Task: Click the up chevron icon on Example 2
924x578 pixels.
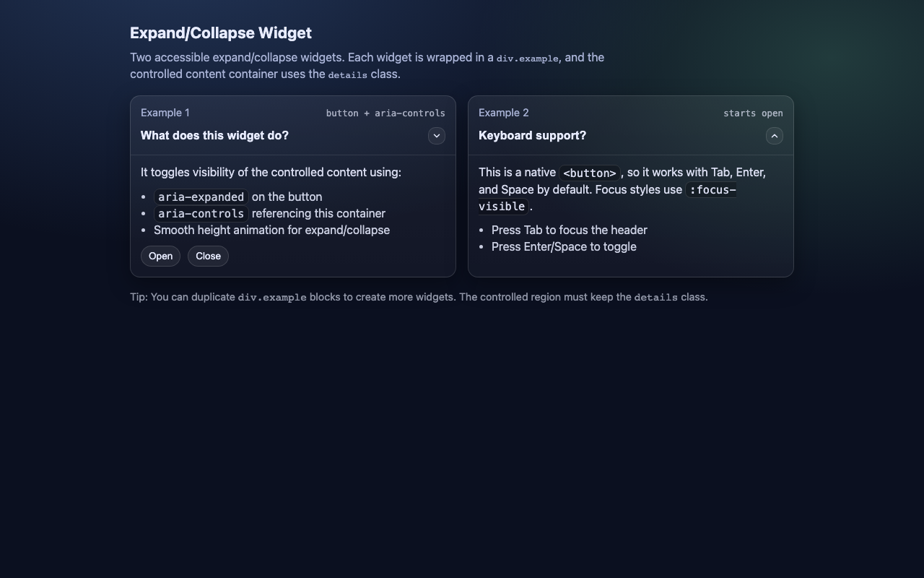Action: pyautogui.click(x=775, y=136)
